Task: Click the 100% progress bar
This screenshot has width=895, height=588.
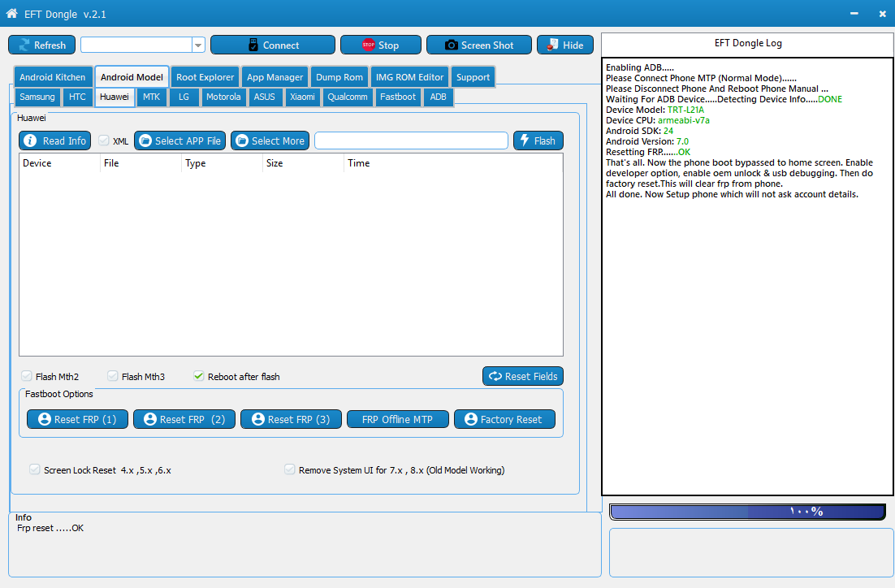Action: point(747,512)
